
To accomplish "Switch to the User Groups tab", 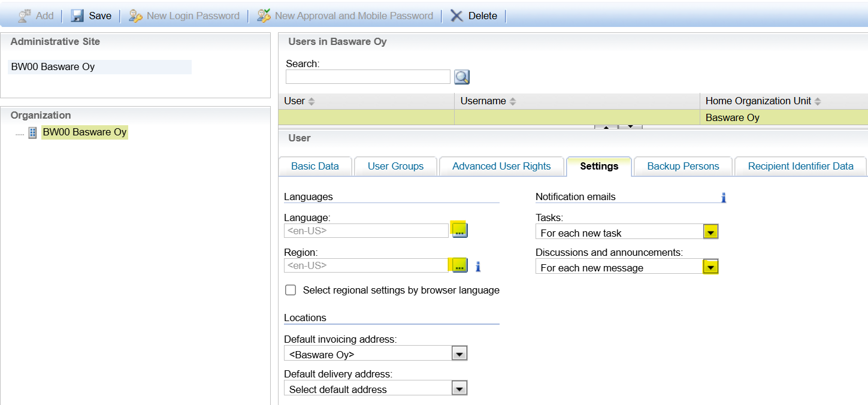I will (x=395, y=166).
